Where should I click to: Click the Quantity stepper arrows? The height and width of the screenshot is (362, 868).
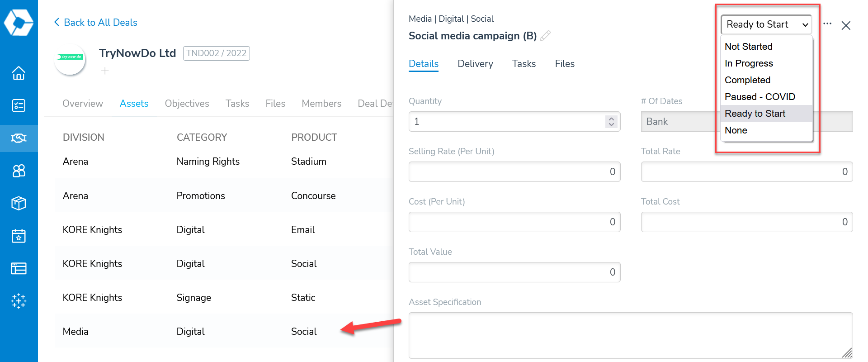611,122
